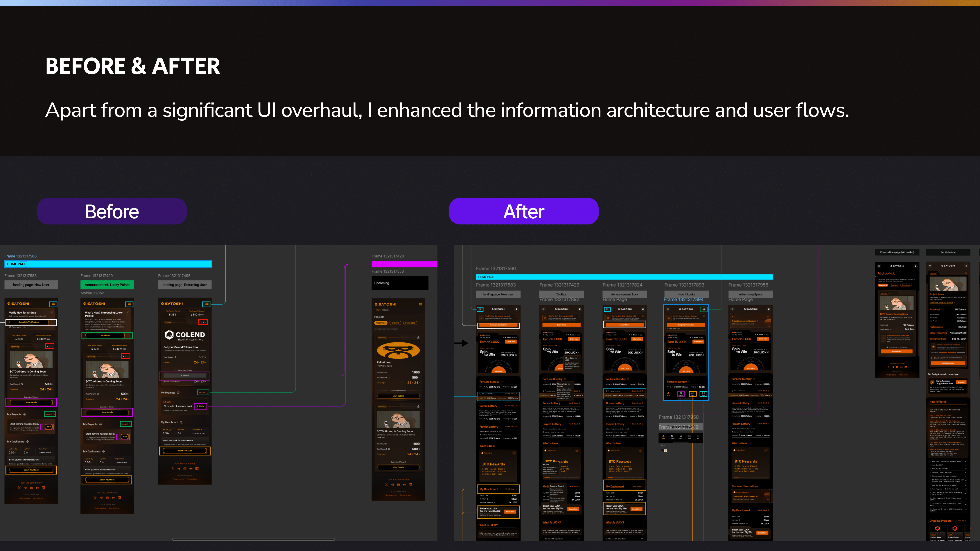Select Ongoing filter pill in Airdrop Hub

(x=894, y=285)
